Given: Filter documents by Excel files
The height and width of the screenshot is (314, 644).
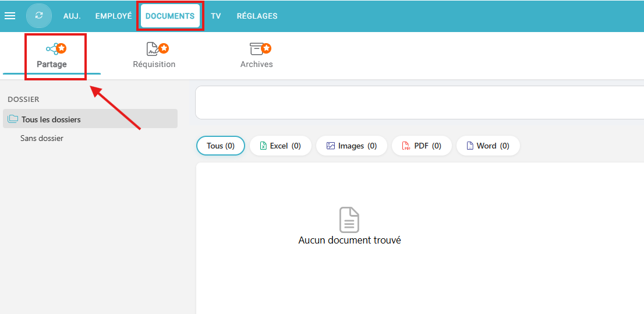Looking at the screenshot, I should tap(280, 146).
